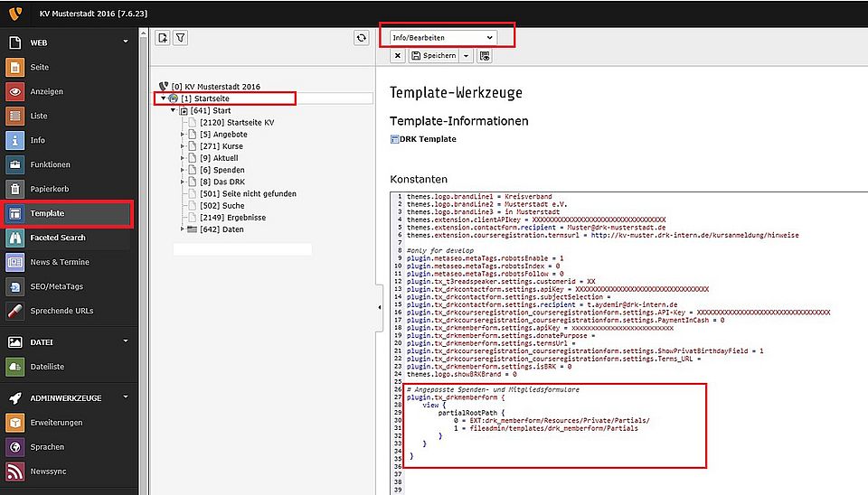Open the Template module in sidebar

pyautogui.click(x=47, y=213)
